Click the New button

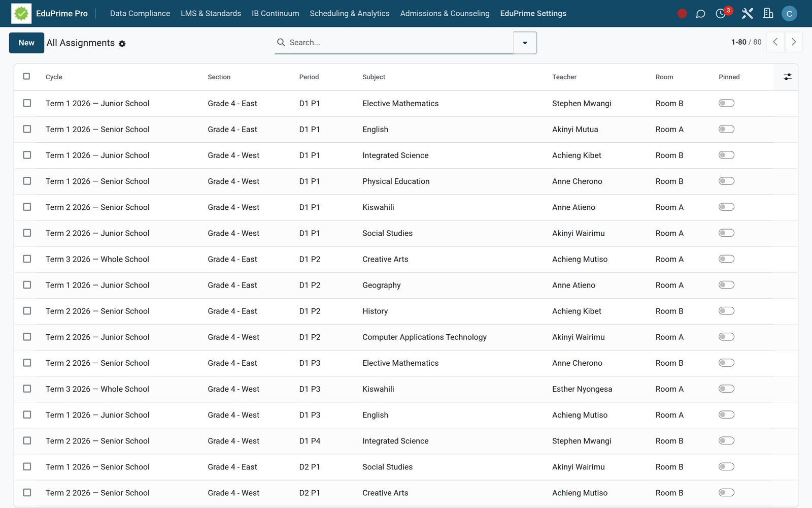coord(26,43)
